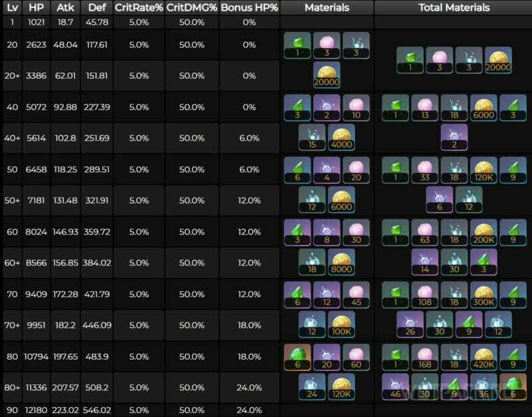
Task: Select the Def value 45.78
Action: tap(97, 23)
